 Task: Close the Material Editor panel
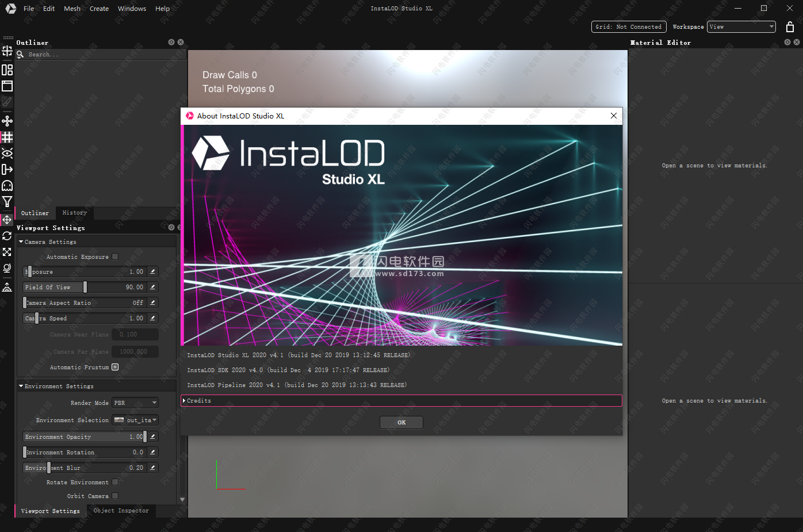[x=797, y=42]
